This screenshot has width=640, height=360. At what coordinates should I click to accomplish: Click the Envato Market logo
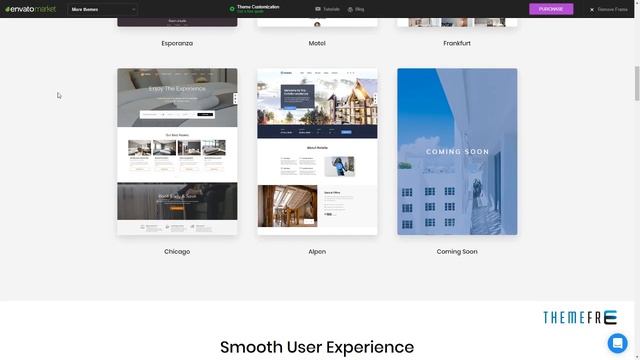click(31, 9)
